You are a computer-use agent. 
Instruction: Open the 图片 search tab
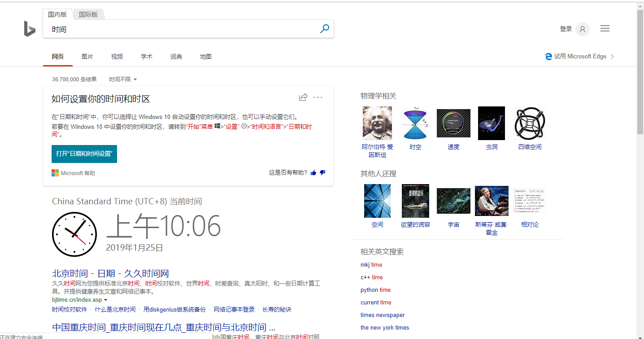point(87,56)
